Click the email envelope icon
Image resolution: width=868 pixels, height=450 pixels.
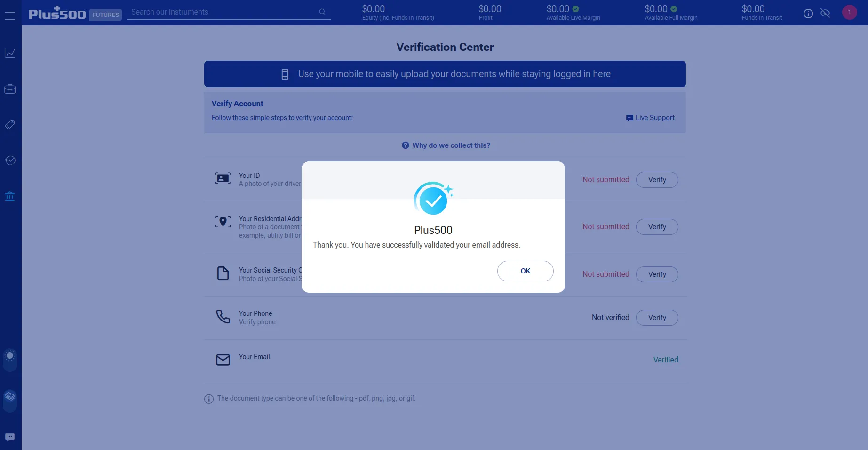click(223, 360)
